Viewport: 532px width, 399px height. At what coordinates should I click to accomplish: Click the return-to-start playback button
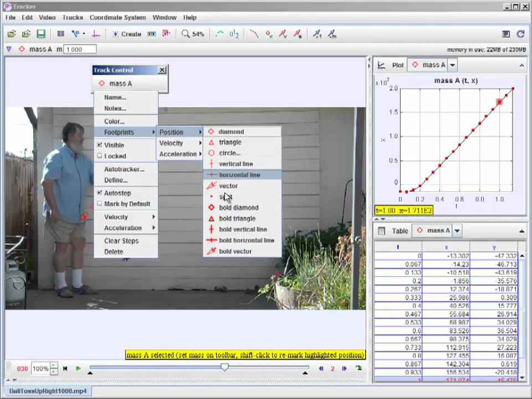pos(65,369)
